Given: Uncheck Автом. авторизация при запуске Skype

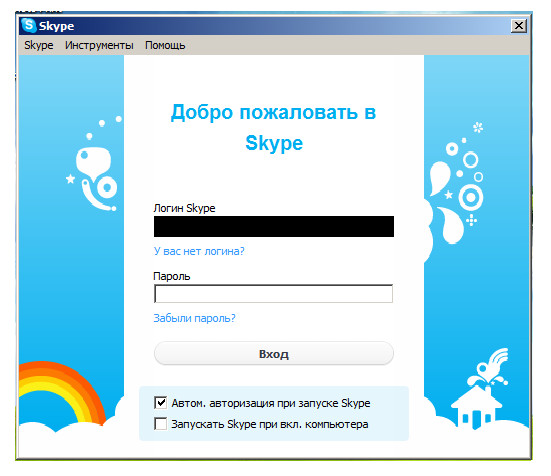Looking at the screenshot, I should tap(161, 403).
